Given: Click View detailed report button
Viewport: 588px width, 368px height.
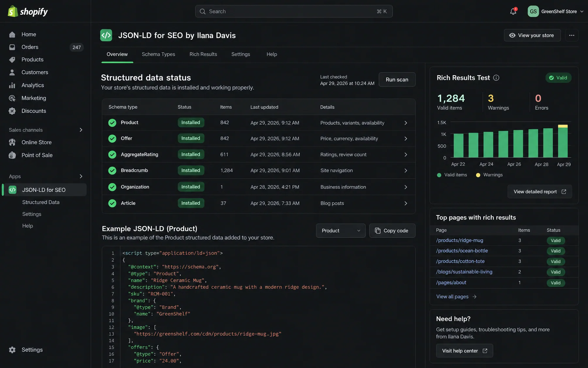Looking at the screenshot, I should [540, 192].
